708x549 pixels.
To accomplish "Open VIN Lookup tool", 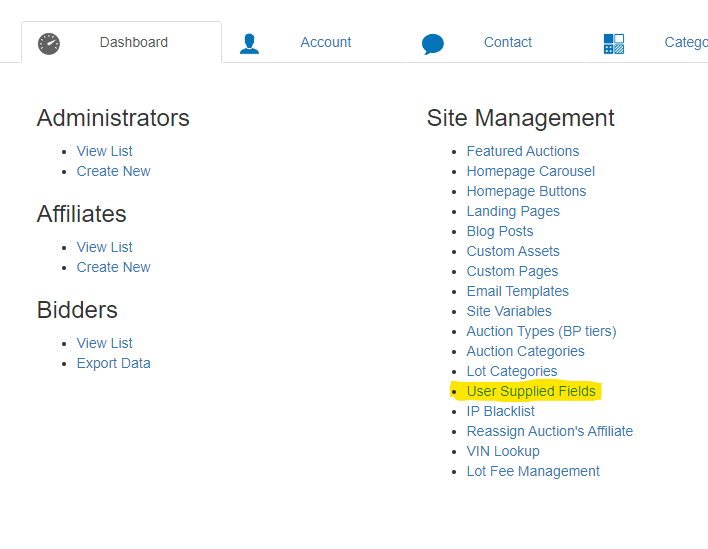I will 502,451.
